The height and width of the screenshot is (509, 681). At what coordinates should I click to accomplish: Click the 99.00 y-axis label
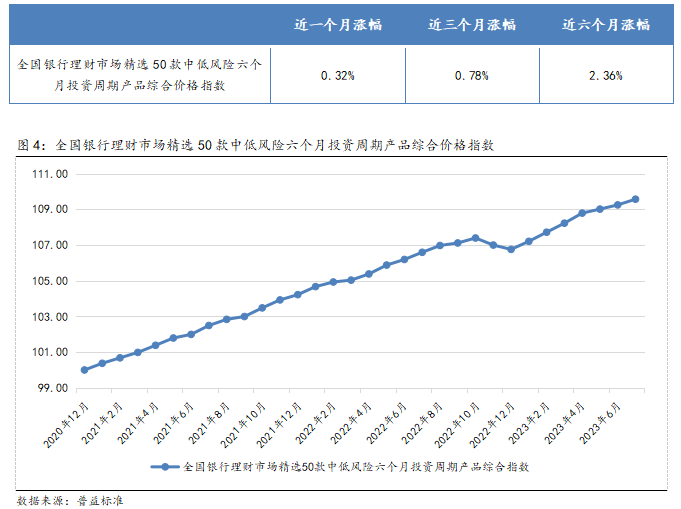[50, 388]
